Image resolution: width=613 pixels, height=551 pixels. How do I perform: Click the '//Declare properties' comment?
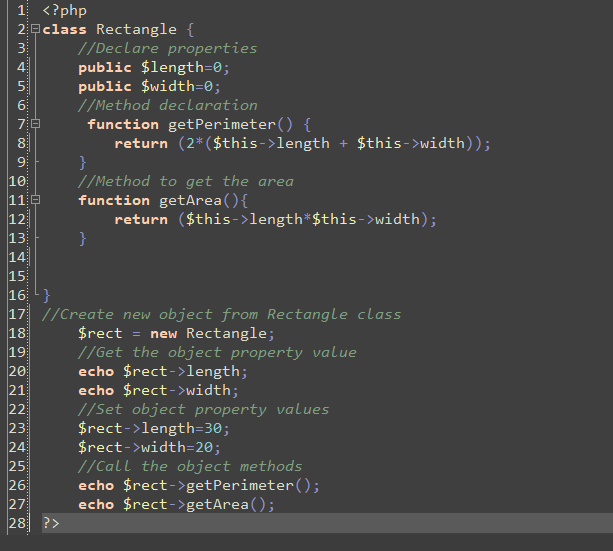167,48
